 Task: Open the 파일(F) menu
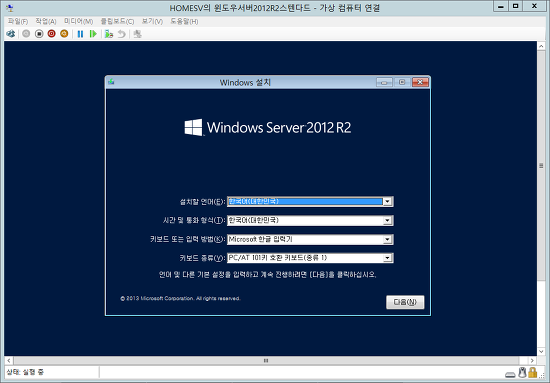click(18, 21)
